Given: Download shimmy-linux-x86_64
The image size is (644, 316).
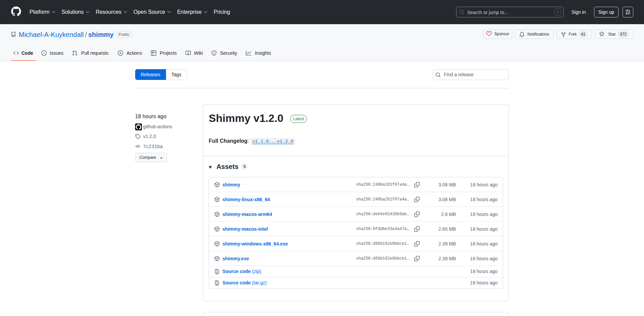Looking at the screenshot, I should (x=246, y=199).
